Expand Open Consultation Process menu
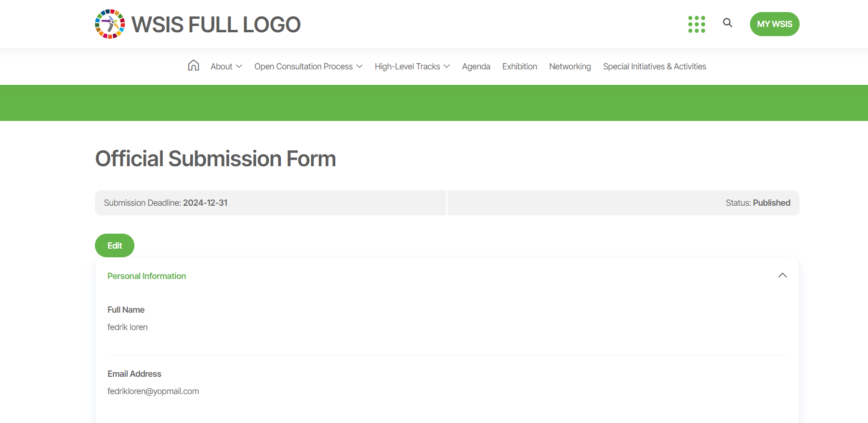The height and width of the screenshot is (423, 868). click(308, 66)
